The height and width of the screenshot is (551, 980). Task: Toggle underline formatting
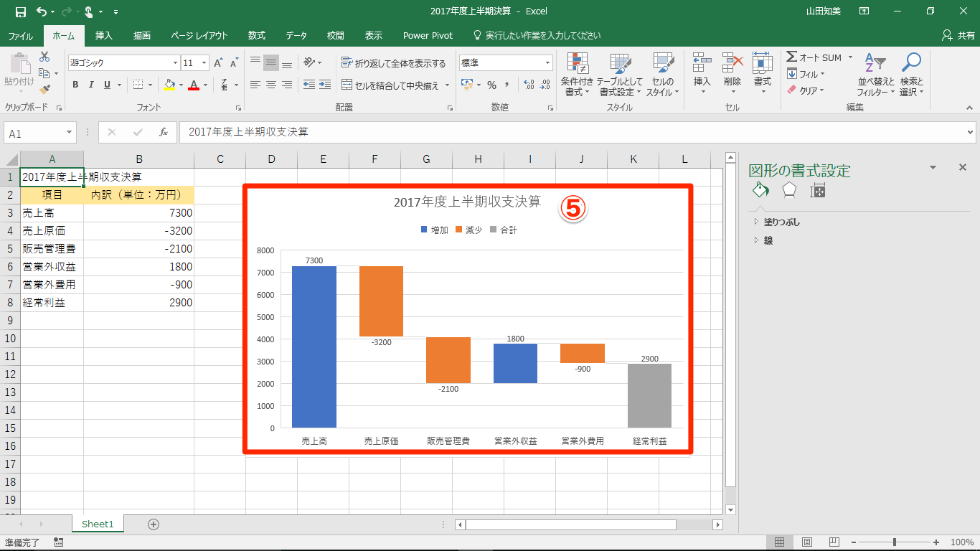[108, 85]
